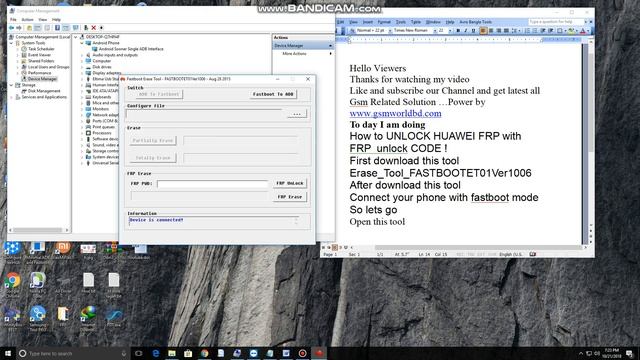Click Back arrow in Computer Management toolbar

pyautogui.click(x=11, y=28)
